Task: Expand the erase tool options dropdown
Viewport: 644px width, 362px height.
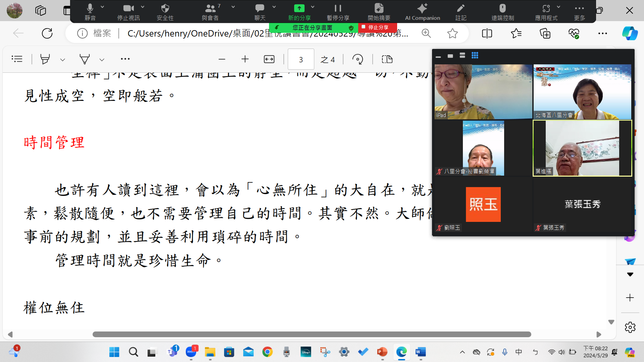Action: [x=102, y=60]
